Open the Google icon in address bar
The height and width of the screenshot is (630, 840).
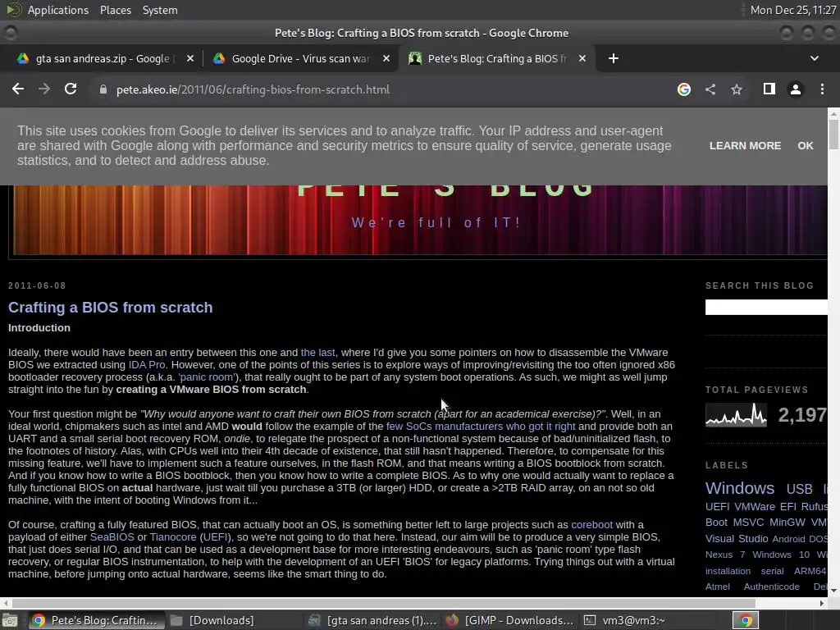(683, 89)
